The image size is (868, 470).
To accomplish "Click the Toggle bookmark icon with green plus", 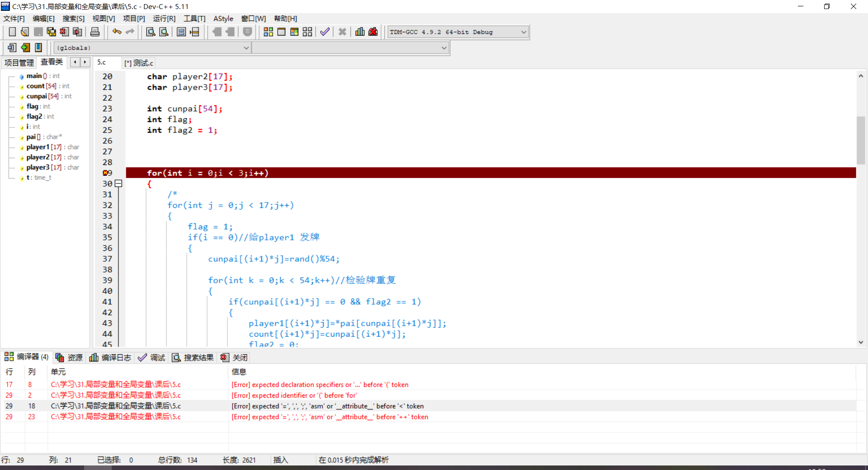I will [25, 47].
